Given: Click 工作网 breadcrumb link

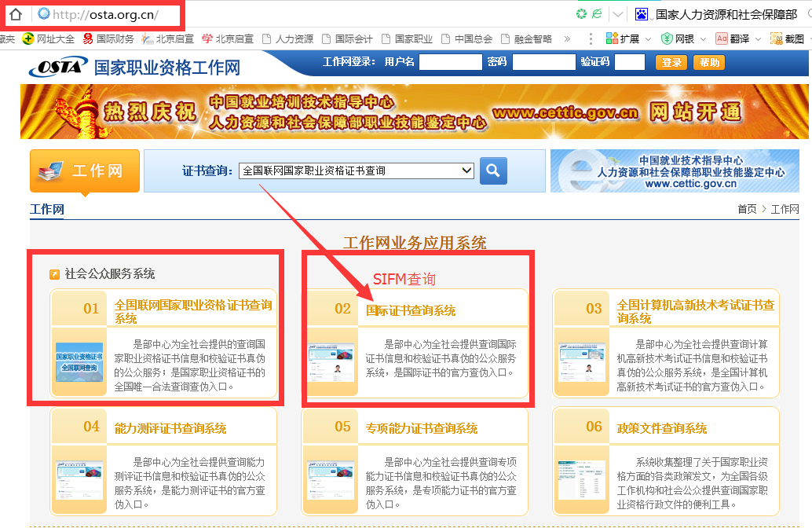Looking at the screenshot, I should pos(785,209).
